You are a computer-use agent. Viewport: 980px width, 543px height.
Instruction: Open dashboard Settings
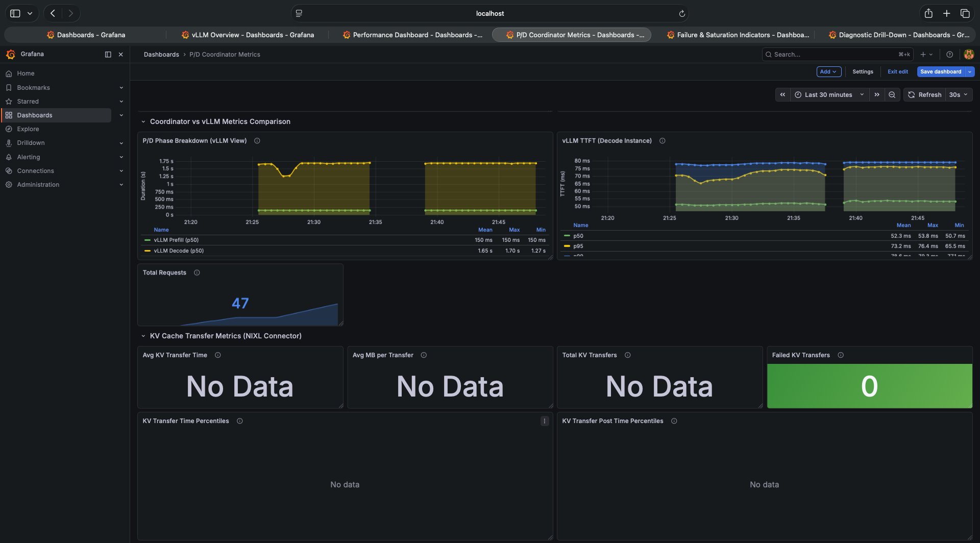[863, 72]
